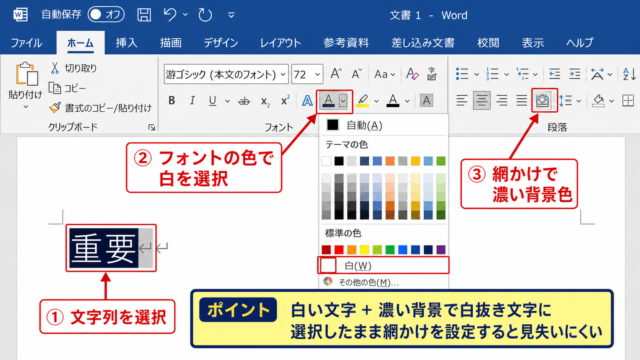This screenshot has width=640, height=360.
Task: Click the underlined A color button in red box
Action: [329, 100]
